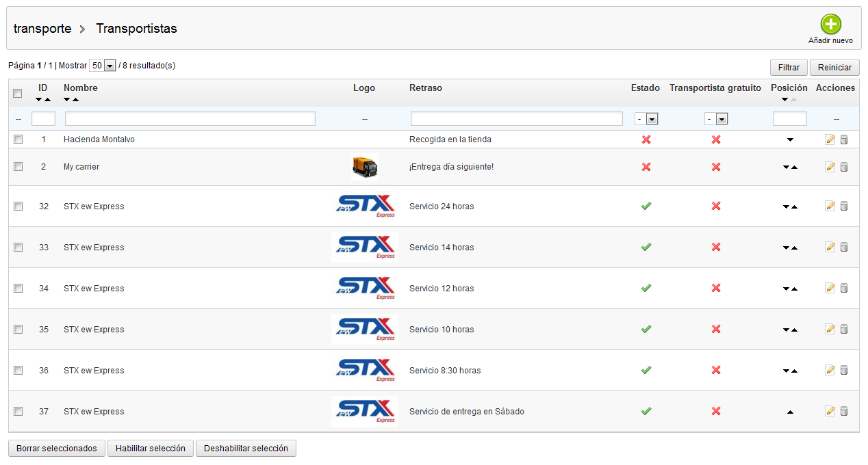Viewport: 868px width, 465px height.
Task: Delete the My carrier row
Action: click(x=844, y=167)
